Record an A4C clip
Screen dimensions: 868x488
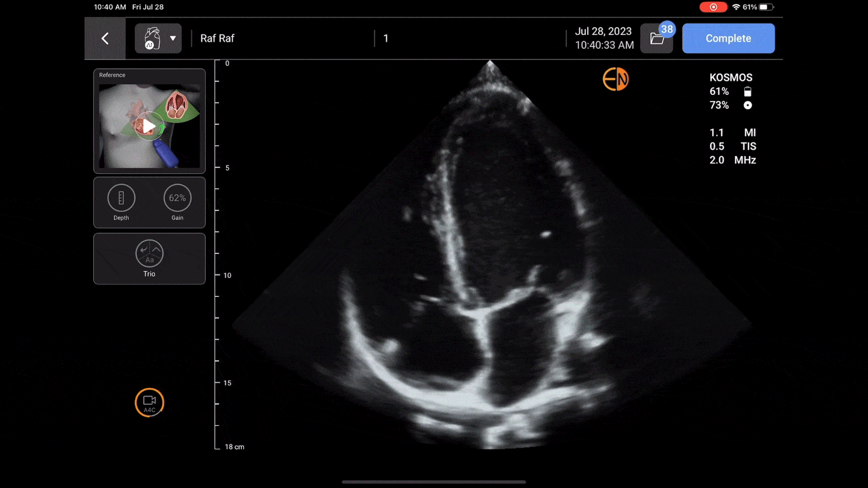click(149, 403)
